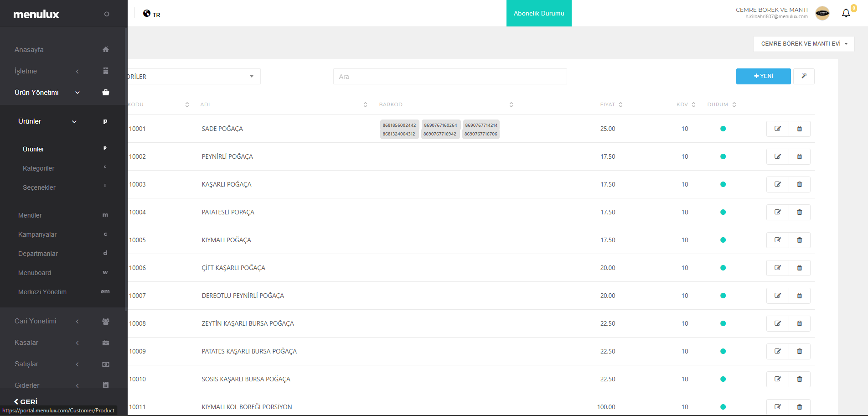Toggle status dot of PEYNİRLİ POĞAÇA

(723, 156)
